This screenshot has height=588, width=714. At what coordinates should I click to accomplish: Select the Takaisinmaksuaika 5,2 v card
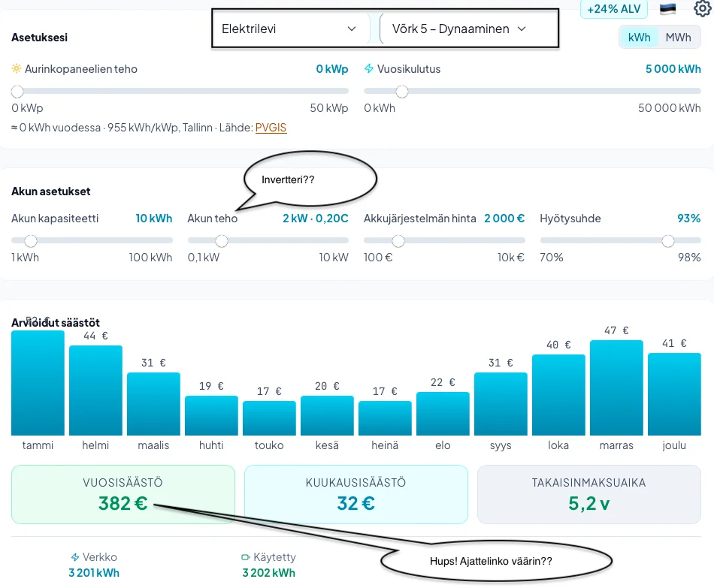tap(588, 494)
